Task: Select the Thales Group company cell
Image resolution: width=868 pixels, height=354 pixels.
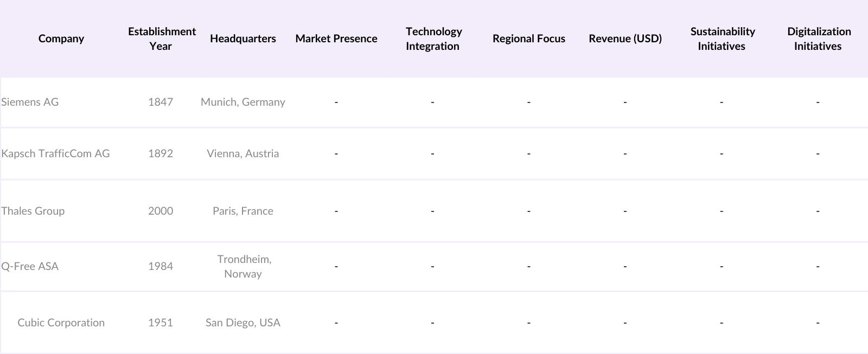Action: (33, 211)
